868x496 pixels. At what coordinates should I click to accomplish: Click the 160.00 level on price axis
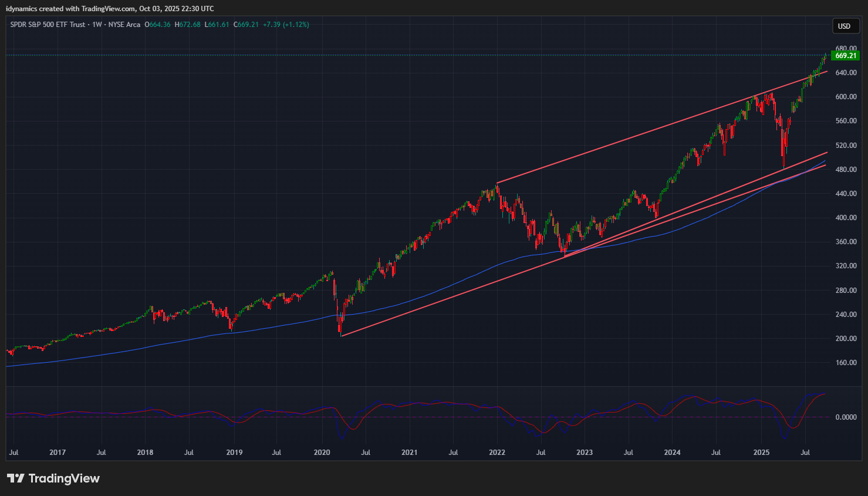tap(846, 363)
